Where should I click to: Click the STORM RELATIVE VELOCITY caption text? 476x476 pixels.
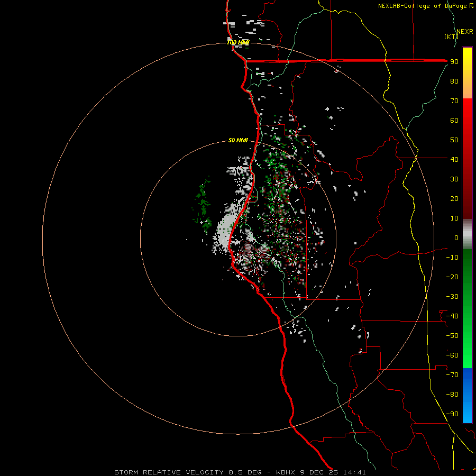[x=169, y=472]
